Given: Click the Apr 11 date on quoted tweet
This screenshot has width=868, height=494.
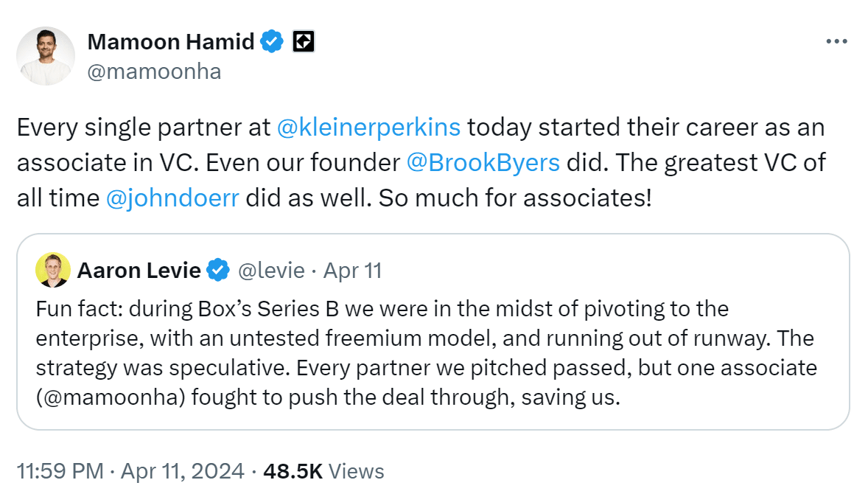Looking at the screenshot, I should point(352,271).
